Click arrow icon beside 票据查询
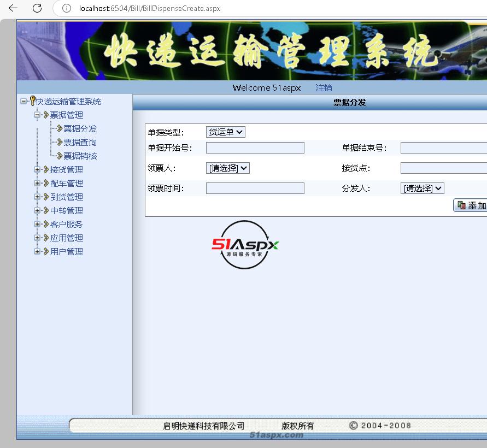This screenshot has width=487, height=448. 60,142
